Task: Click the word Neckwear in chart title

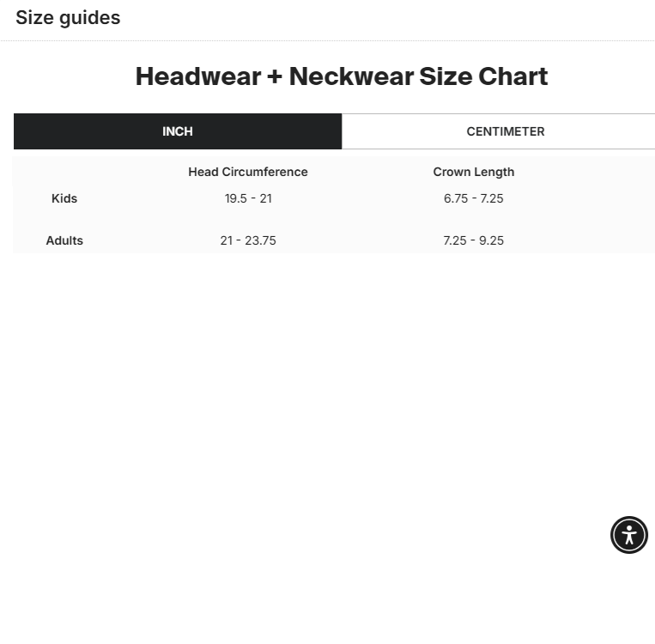Action: click(350, 76)
